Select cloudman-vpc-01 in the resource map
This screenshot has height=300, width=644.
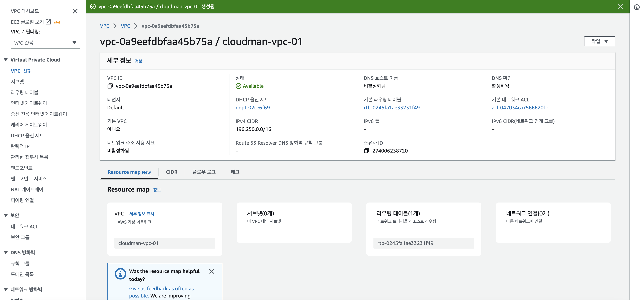pyautogui.click(x=164, y=243)
